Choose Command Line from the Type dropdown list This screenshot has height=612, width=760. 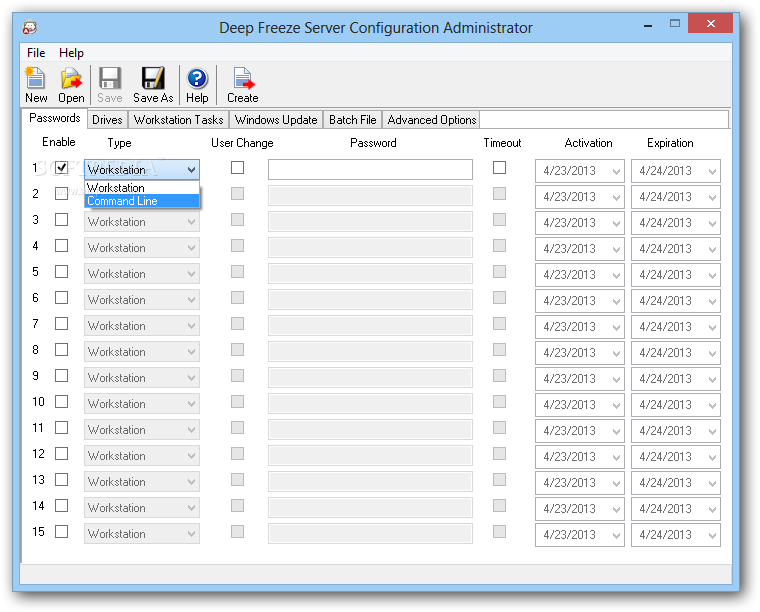click(142, 201)
